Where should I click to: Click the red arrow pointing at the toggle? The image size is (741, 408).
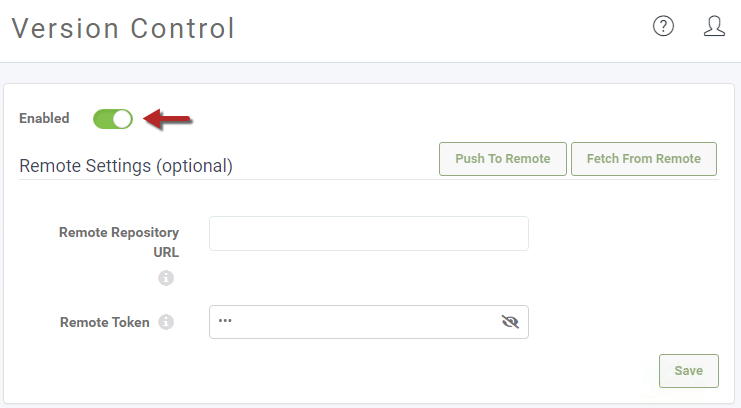click(167, 119)
